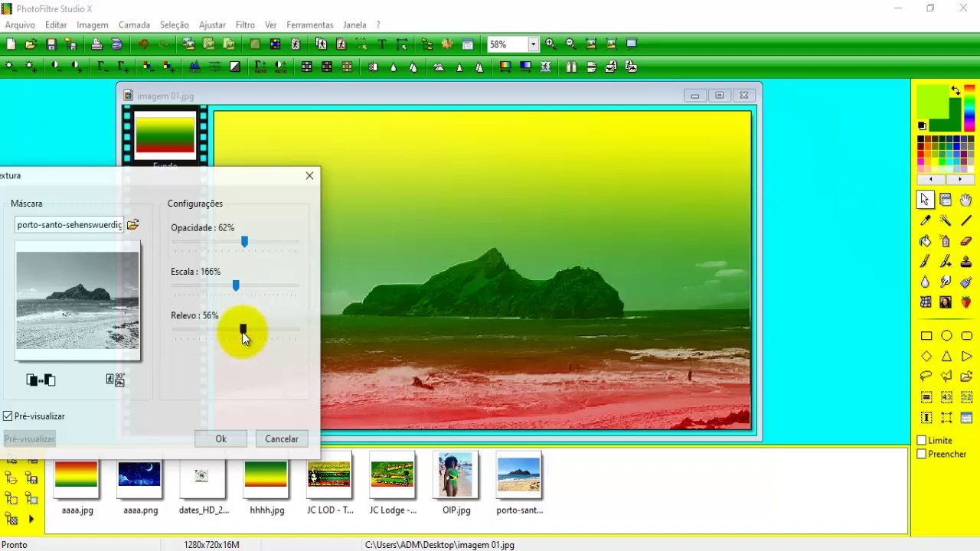Enable the Preencher checkbox
Viewport: 980px width, 551px height.
[922, 455]
